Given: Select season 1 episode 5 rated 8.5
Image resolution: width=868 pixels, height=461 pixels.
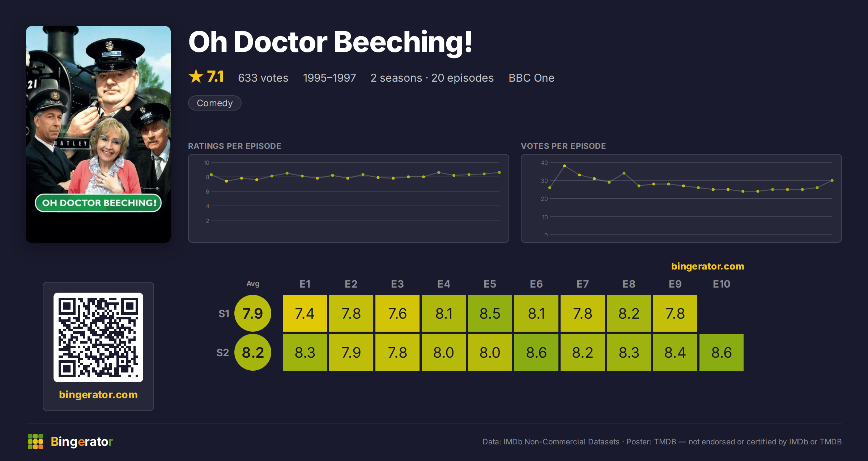Looking at the screenshot, I should click(x=490, y=313).
